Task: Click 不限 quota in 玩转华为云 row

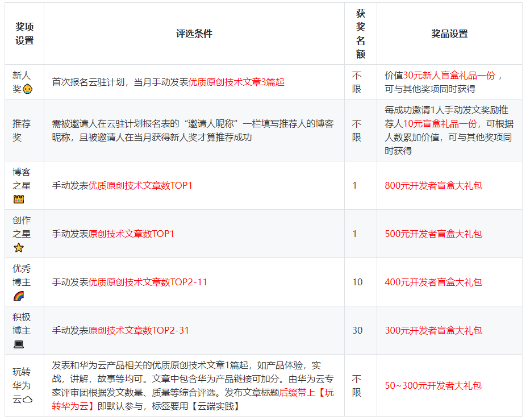Action: (357, 385)
